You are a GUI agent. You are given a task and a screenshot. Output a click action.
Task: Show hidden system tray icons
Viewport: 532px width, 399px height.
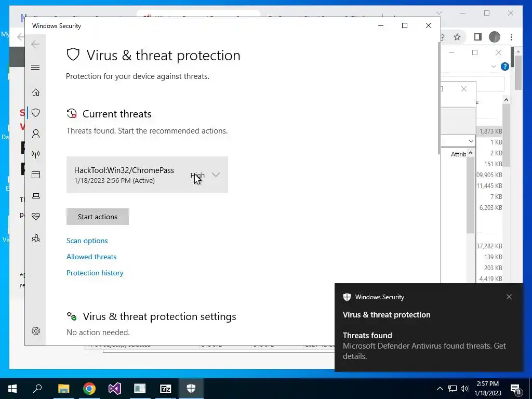coord(440,389)
